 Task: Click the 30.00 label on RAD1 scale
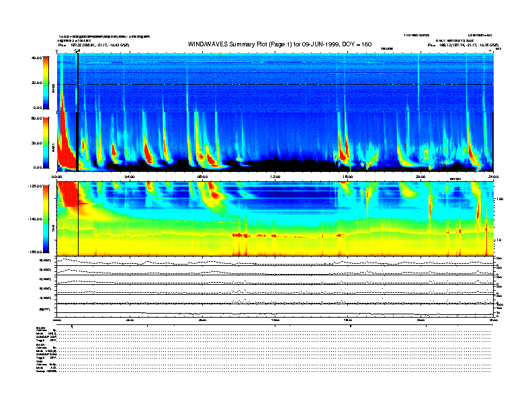tap(36, 143)
